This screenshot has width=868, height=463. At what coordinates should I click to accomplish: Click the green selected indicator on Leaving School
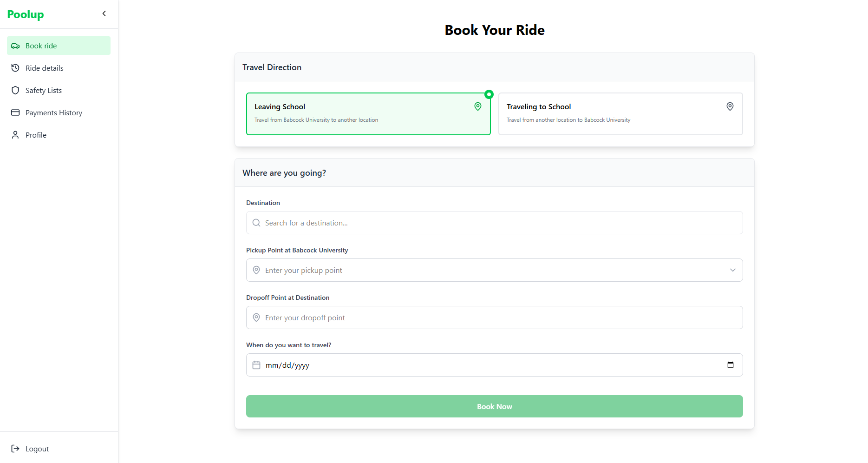coord(489,94)
